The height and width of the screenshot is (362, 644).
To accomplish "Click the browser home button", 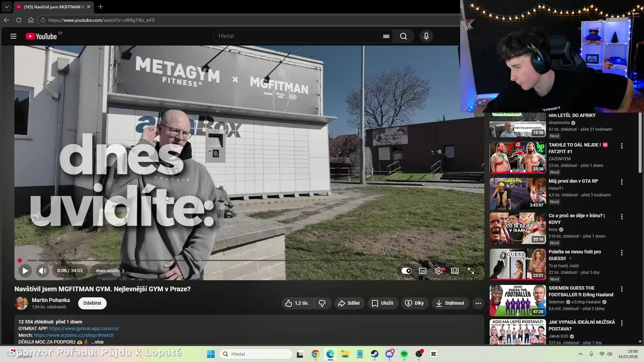I will point(31,20).
